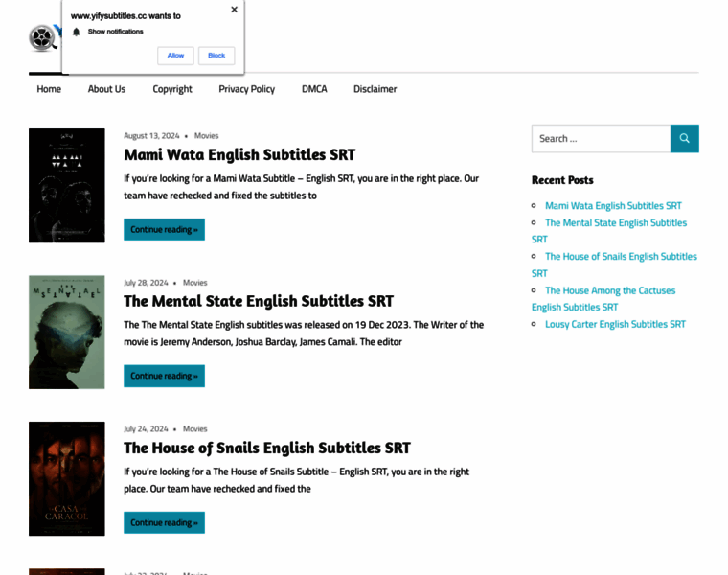Allow notifications from yifysubtitles.cc
The width and height of the screenshot is (728, 575).
click(x=175, y=56)
